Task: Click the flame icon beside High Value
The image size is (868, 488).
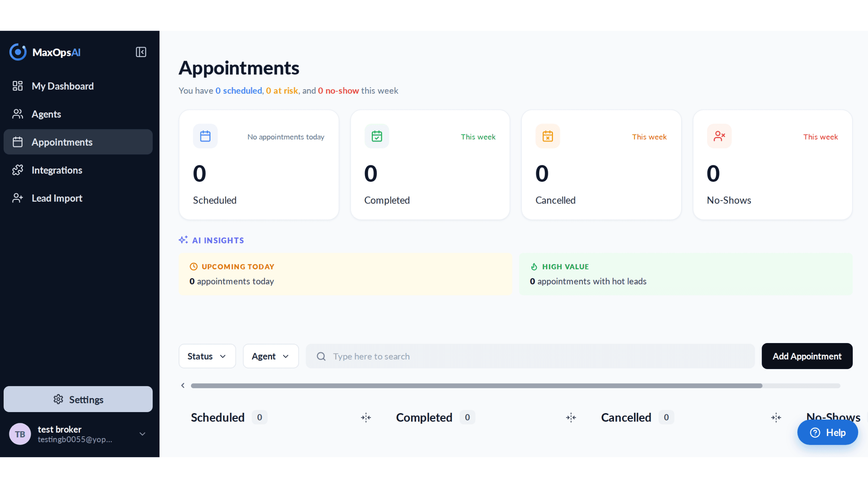Action: click(534, 267)
